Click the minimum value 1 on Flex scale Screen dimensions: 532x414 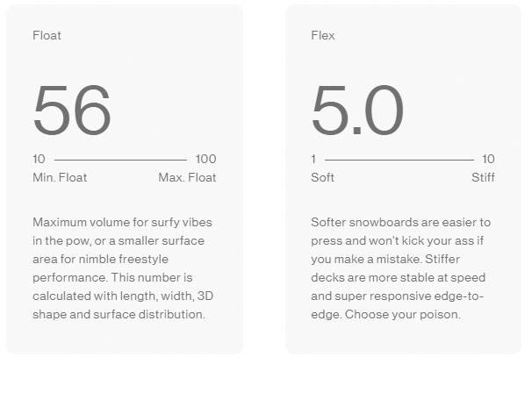pyautogui.click(x=313, y=160)
